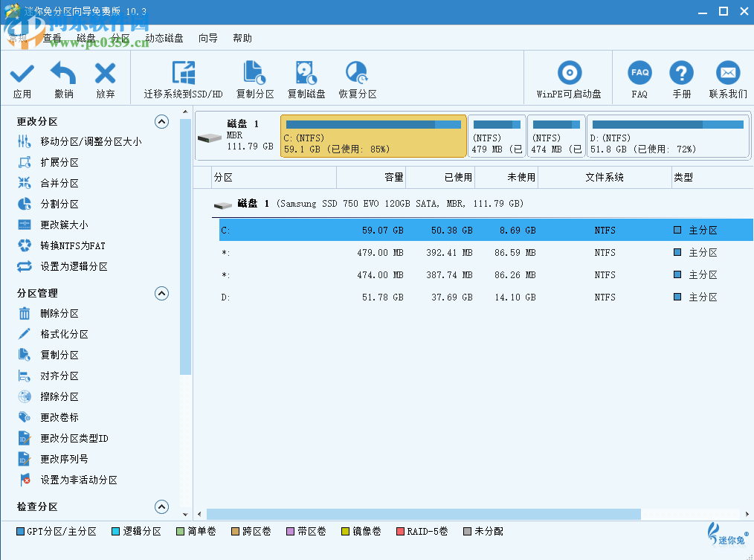Image resolution: width=754 pixels, height=560 pixels.
Task: Collapse the 分区管理 sidebar section
Action: pyautogui.click(x=161, y=293)
